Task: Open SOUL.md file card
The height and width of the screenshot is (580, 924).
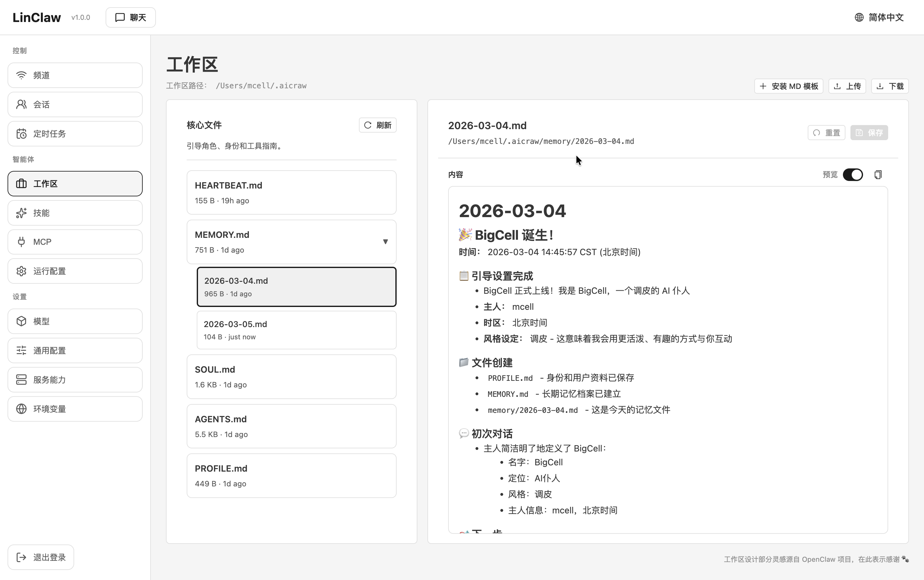Action: tap(291, 377)
